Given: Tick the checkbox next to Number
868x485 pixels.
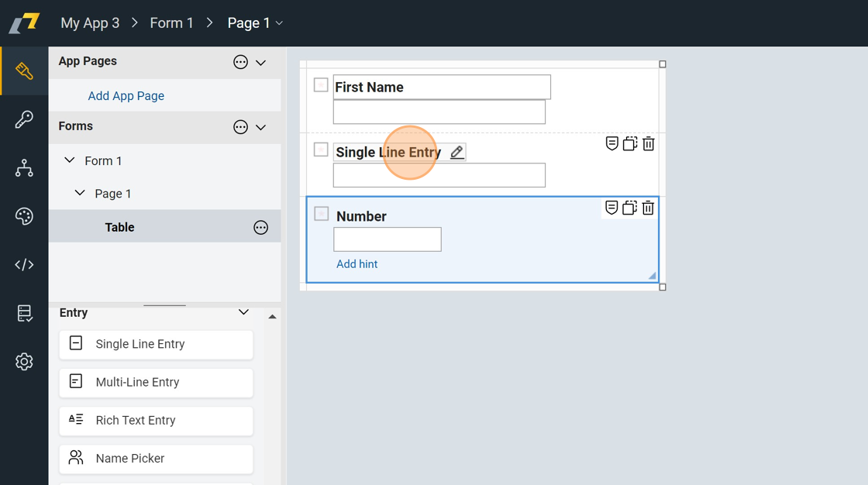Looking at the screenshot, I should click(321, 214).
